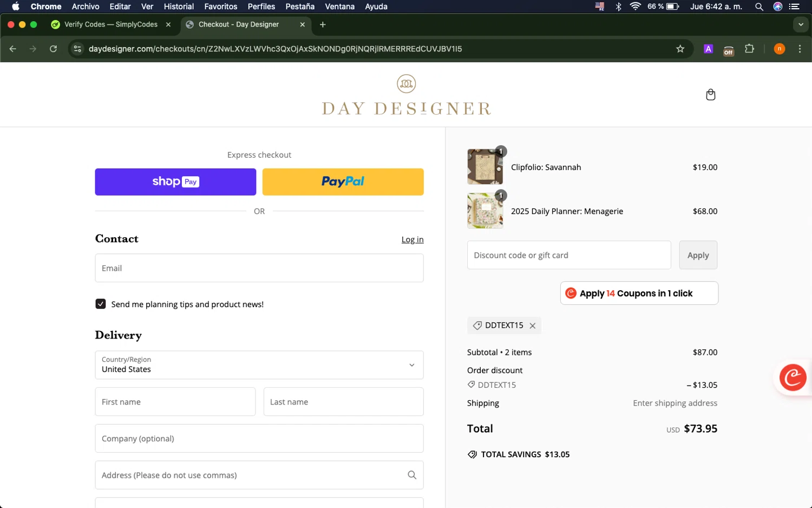Close the Checkout Day Designer tab
The width and height of the screenshot is (812, 508).
coord(303,24)
